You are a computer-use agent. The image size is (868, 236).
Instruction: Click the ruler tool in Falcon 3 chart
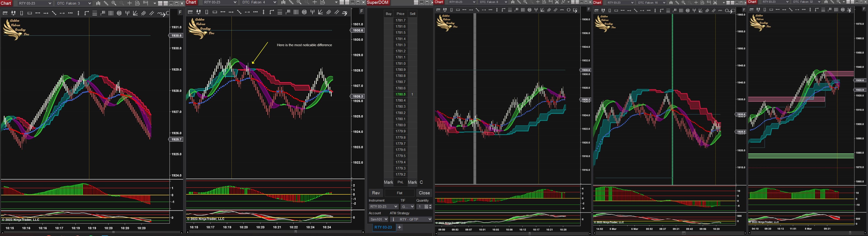tap(5, 13)
